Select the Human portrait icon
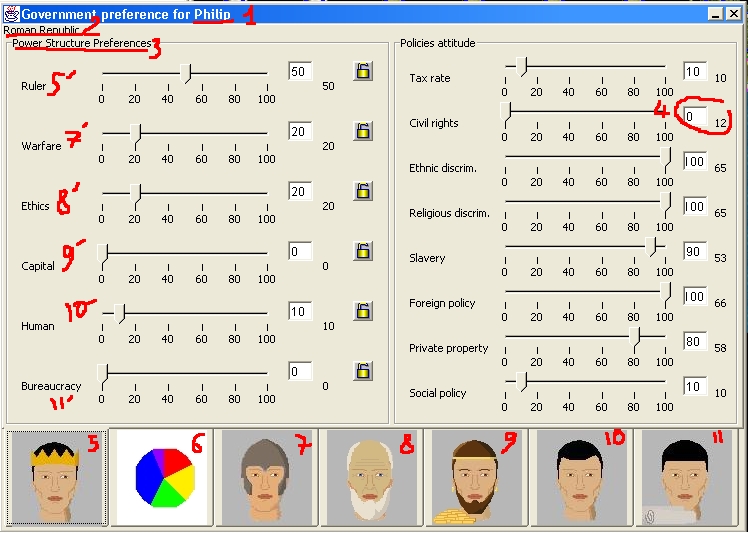The height and width of the screenshot is (533, 748). click(584, 478)
